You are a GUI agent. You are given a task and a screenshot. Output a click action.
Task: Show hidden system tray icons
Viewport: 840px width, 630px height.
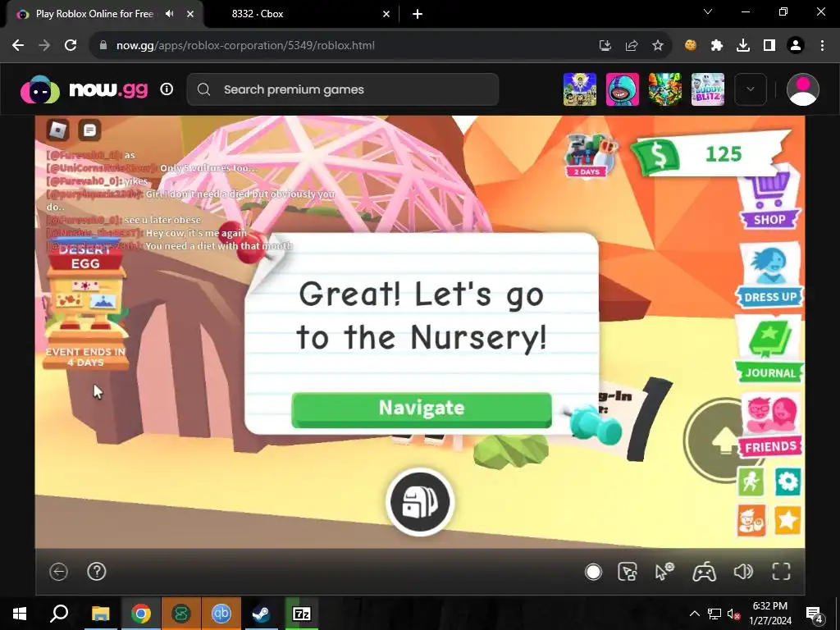(x=694, y=614)
